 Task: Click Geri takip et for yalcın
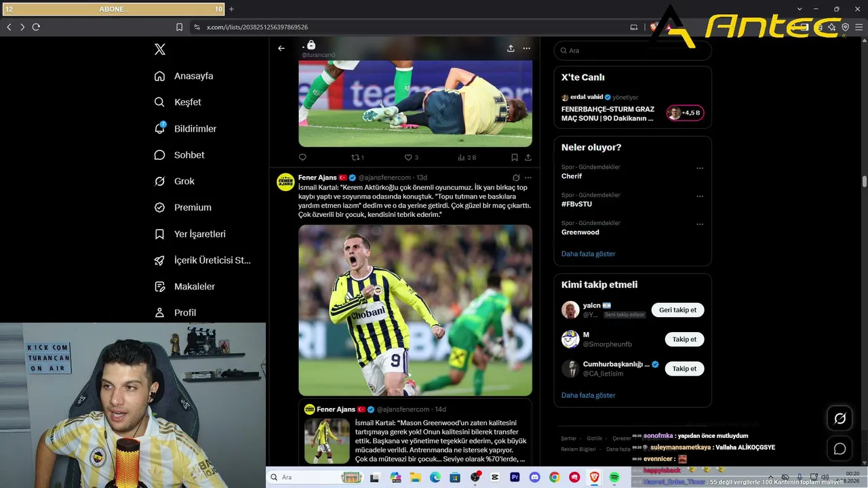pos(678,310)
